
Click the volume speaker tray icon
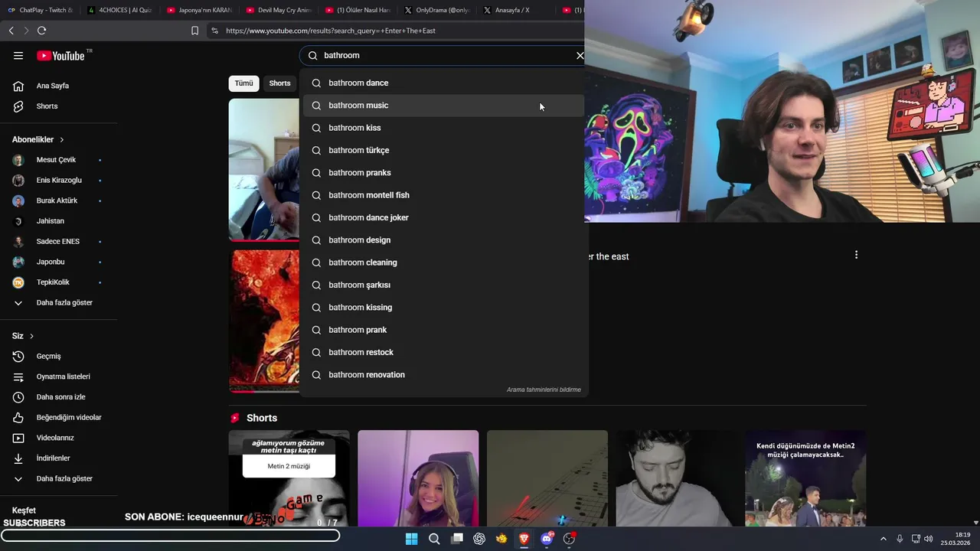(929, 539)
